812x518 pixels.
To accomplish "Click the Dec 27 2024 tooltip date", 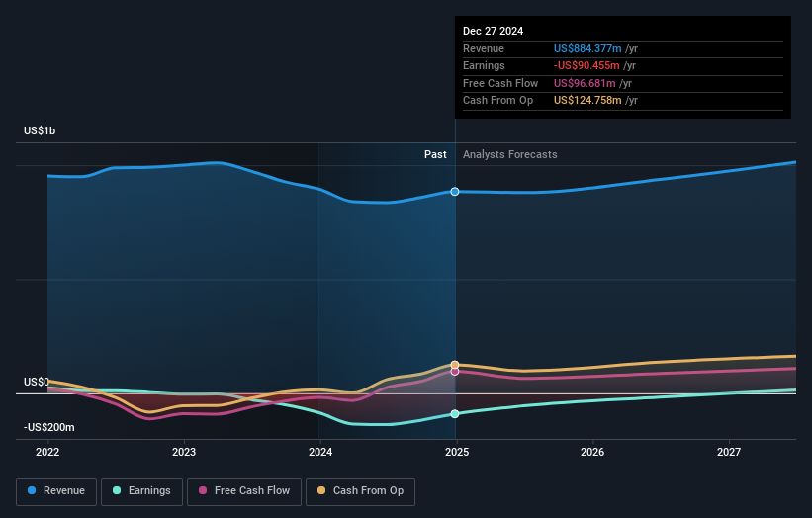I will click(493, 31).
